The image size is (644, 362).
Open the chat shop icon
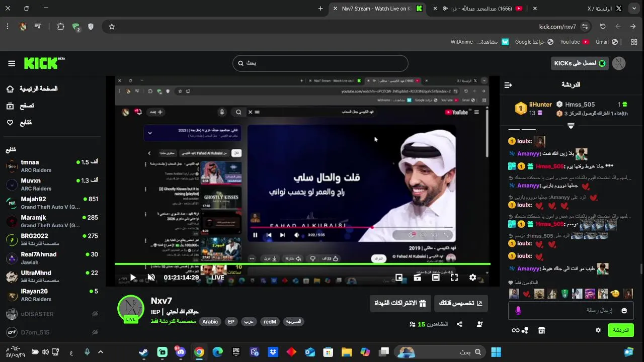point(541,330)
